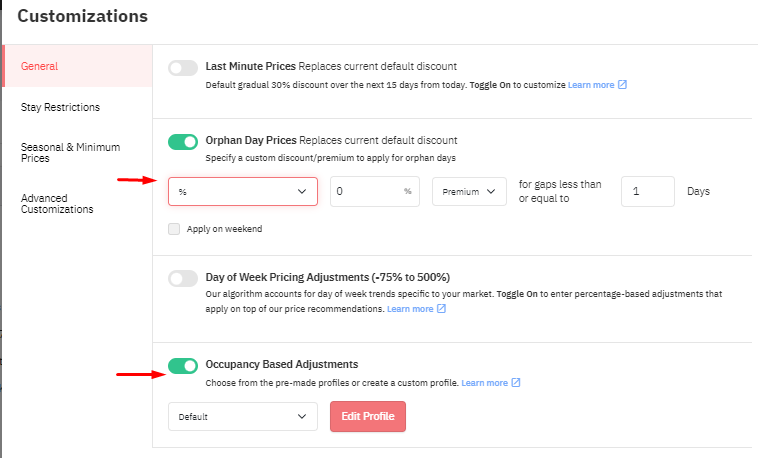Select the General tab

click(x=77, y=66)
